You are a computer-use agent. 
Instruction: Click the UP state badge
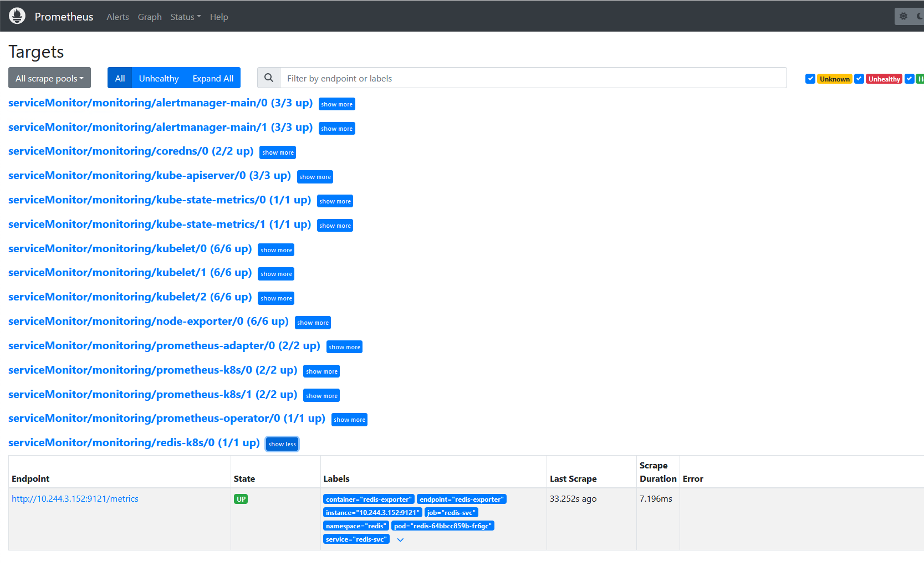(x=241, y=499)
